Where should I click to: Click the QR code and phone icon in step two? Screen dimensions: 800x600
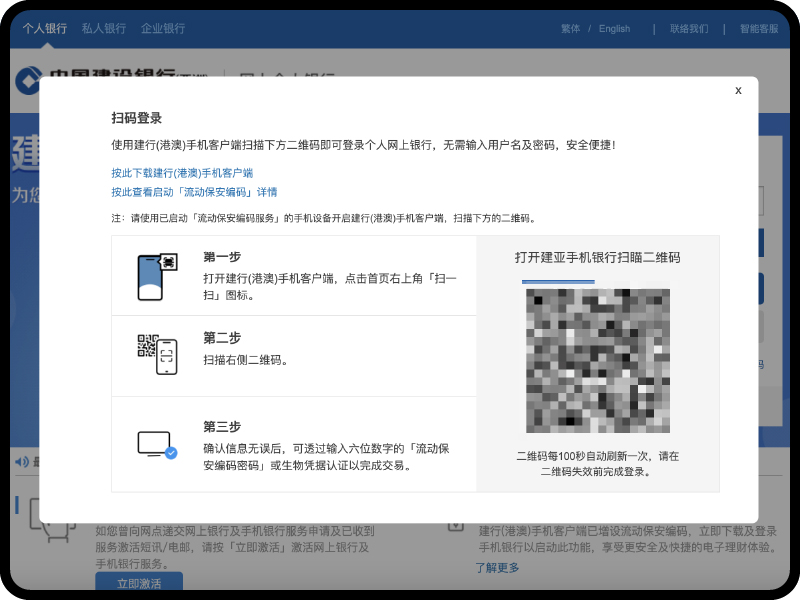[157, 354]
